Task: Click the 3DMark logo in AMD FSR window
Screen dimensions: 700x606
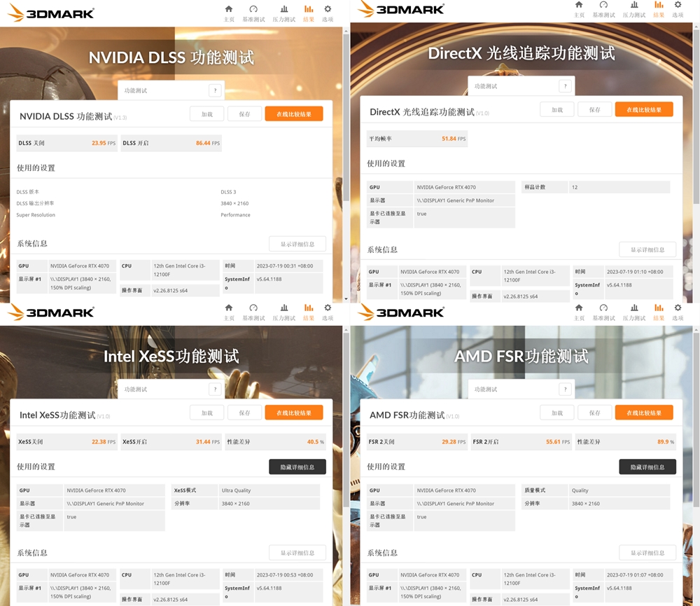Action: pos(401,312)
